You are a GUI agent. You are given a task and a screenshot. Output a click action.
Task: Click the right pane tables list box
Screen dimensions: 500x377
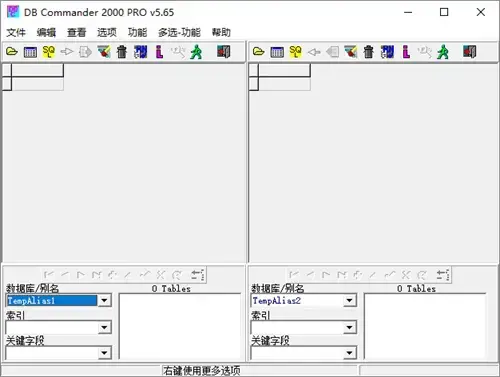pyautogui.click(x=425, y=326)
